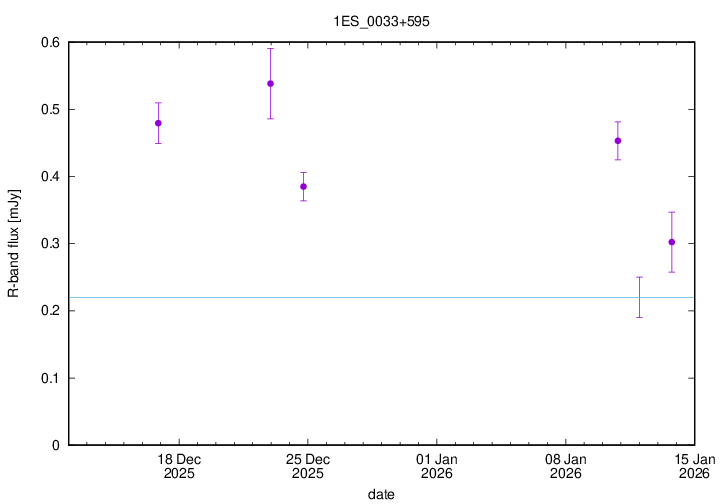Click the 0.5 y-axis tick label

click(x=49, y=109)
